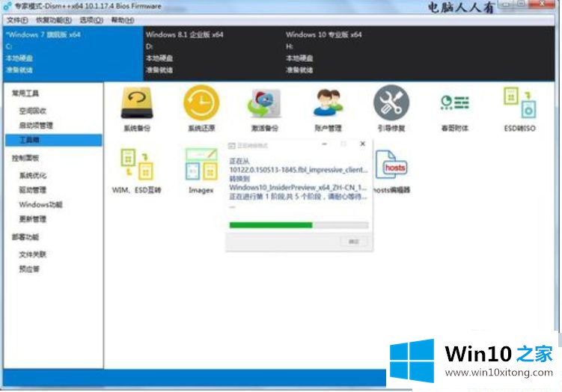Select 预应答 in the sidebar
This screenshot has width=562, height=392.
[x=29, y=269]
